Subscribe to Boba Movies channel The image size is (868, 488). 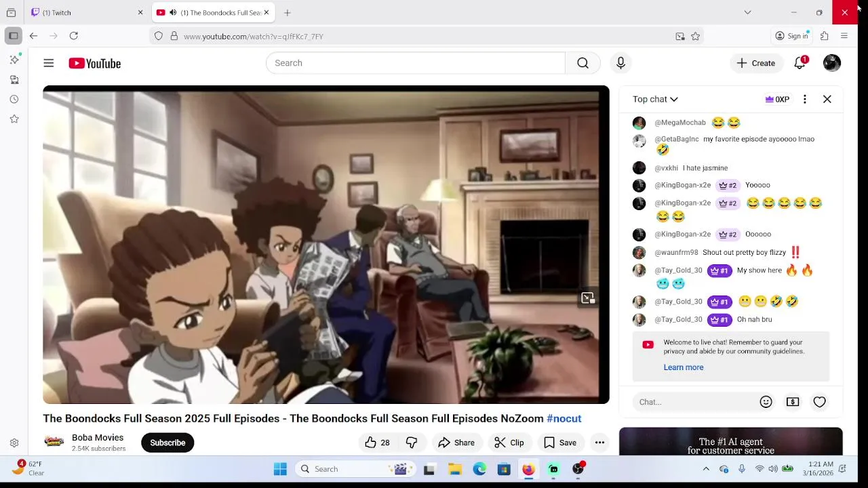point(167,443)
